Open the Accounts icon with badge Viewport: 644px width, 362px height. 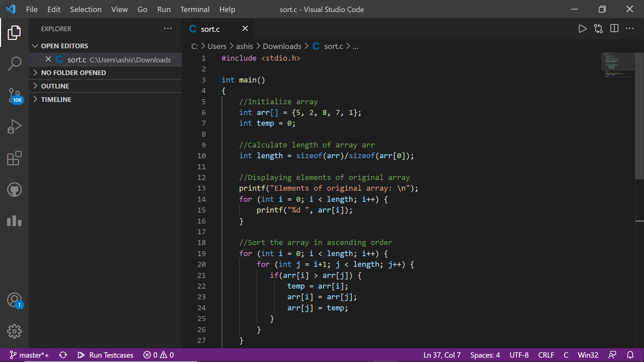(x=14, y=300)
